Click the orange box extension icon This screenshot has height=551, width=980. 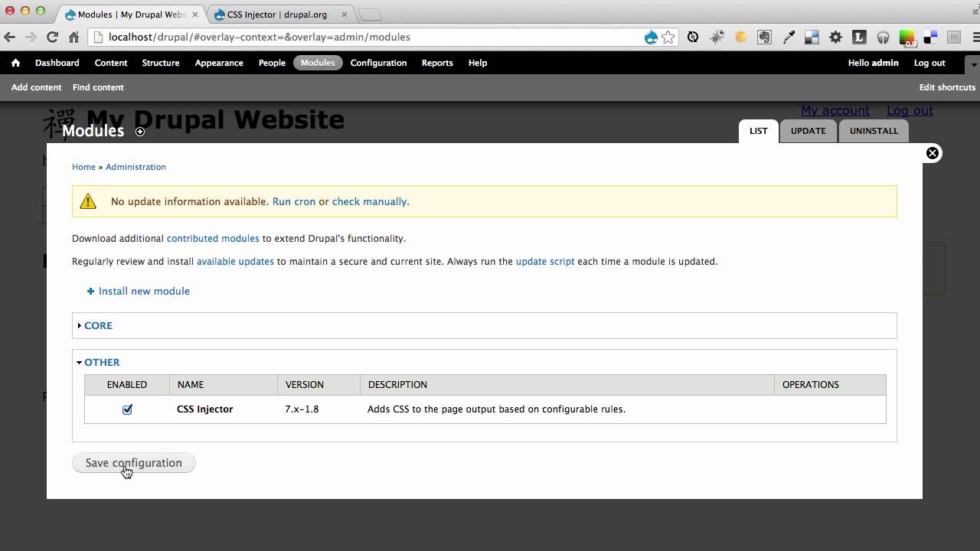[x=740, y=37]
